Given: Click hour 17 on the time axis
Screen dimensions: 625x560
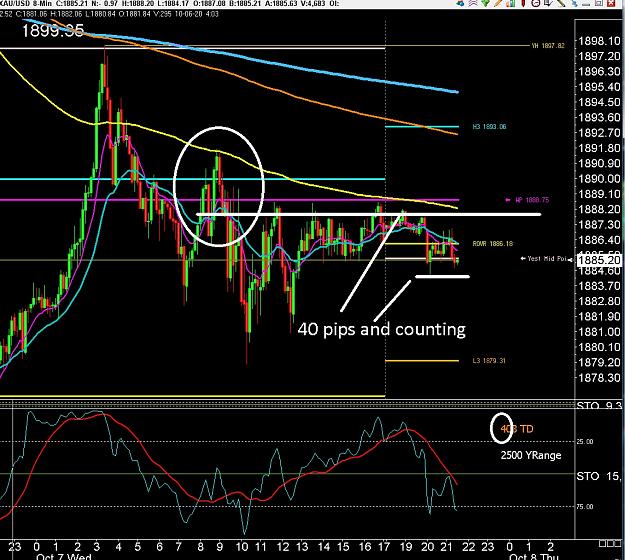Looking at the screenshot, I should [384, 546].
